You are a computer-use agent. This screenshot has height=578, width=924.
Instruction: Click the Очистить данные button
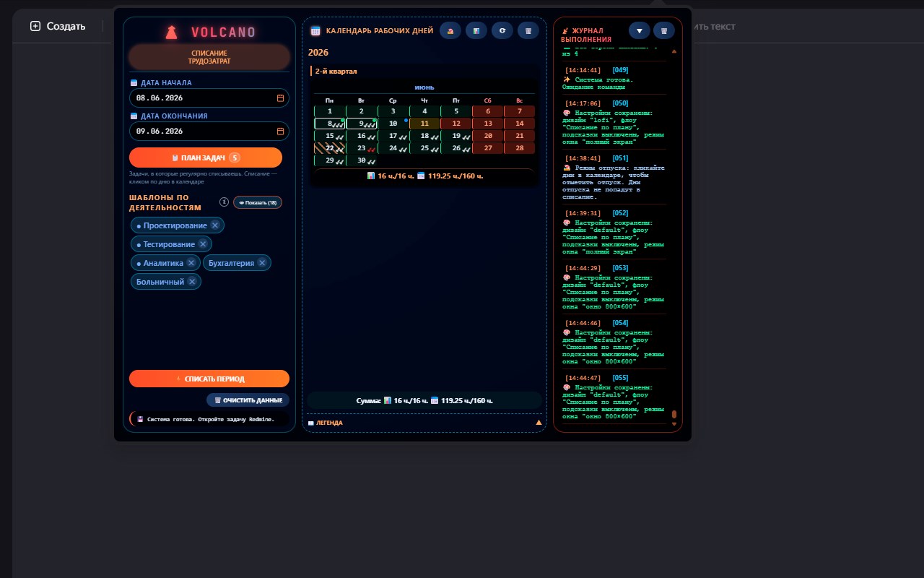pos(248,400)
